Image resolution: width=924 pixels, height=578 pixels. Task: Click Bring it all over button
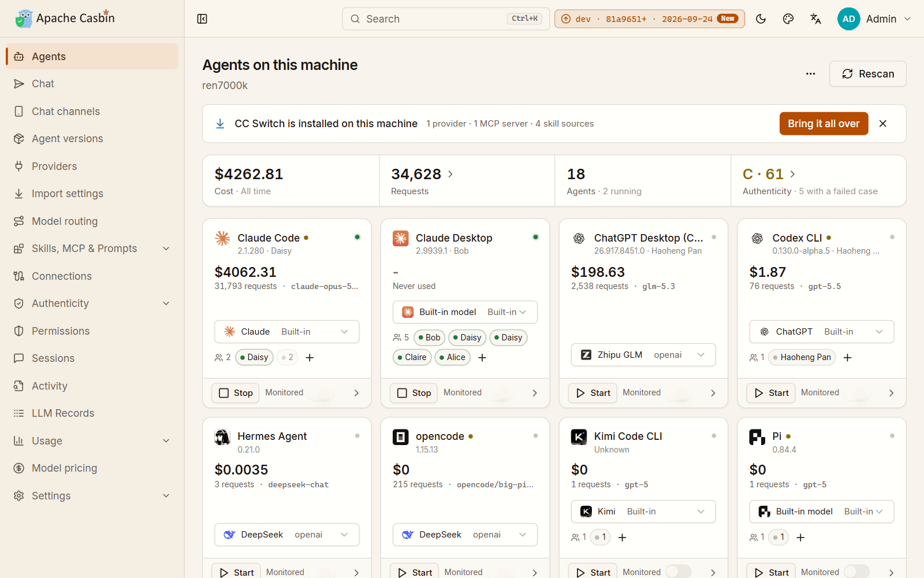(824, 124)
